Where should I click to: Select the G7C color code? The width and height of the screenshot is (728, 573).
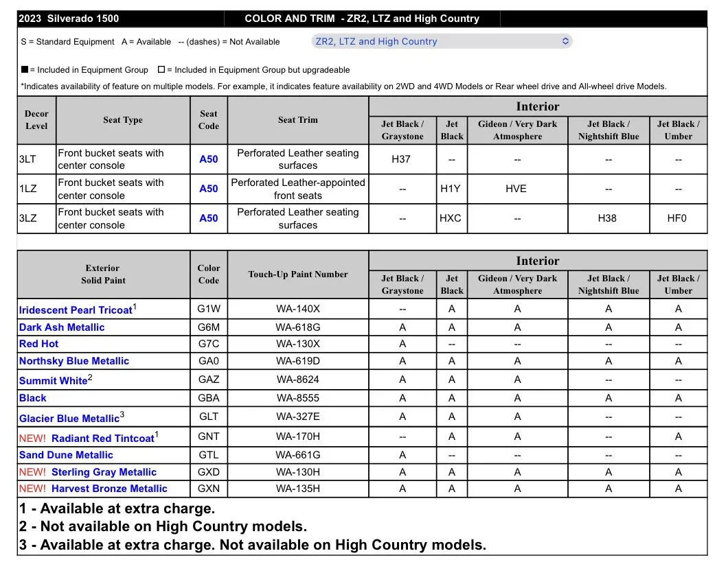(x=209, y=344)
